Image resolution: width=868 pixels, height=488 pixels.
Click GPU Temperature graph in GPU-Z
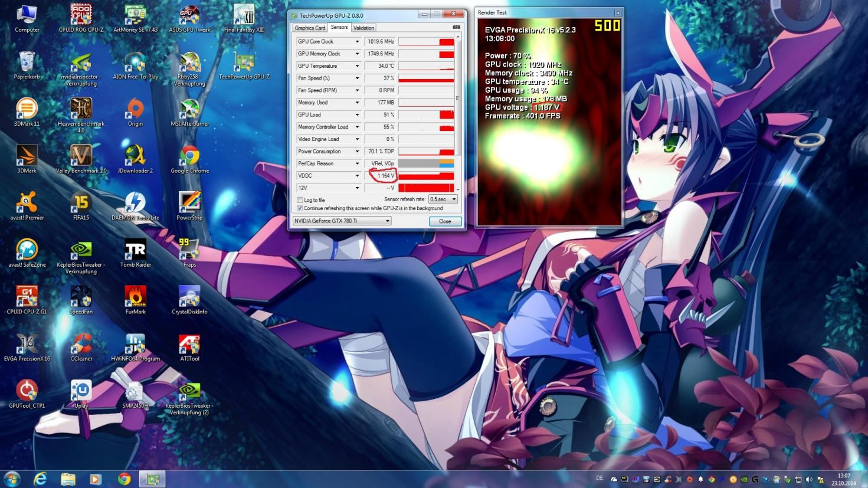pos(426,66)
